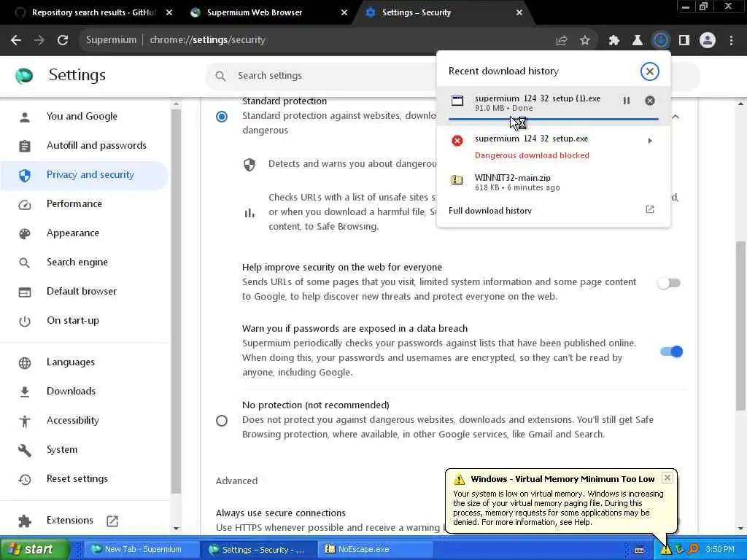Image resolution: width=747 pixels, height=560 pixels.
Task: Open Extensions link in sidebar
Action: [x=70, y=520]
